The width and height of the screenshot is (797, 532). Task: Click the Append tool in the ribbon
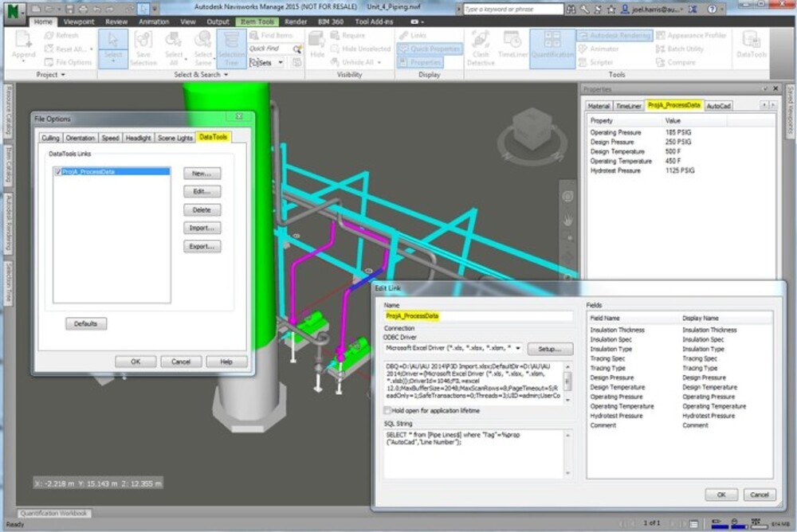pyautogui.click(x=23, y=45)
